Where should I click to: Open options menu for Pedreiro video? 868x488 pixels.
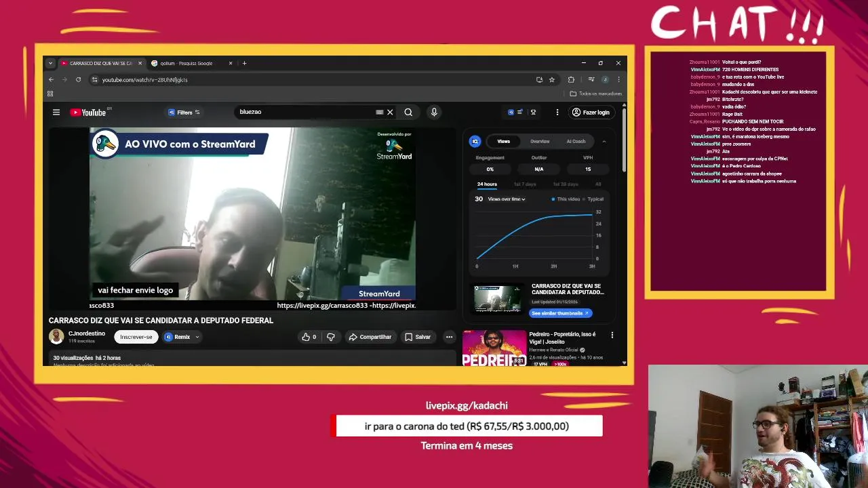coord(612,335)
